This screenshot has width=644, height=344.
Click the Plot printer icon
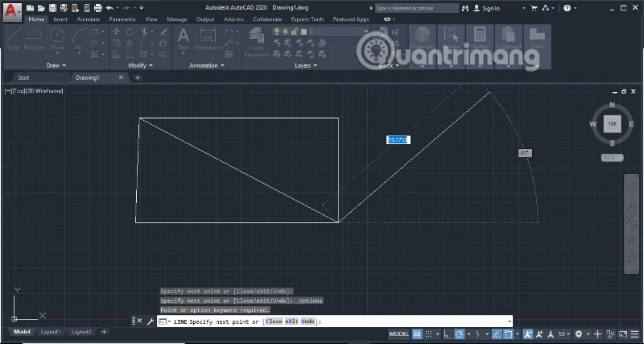click(97, 8)
